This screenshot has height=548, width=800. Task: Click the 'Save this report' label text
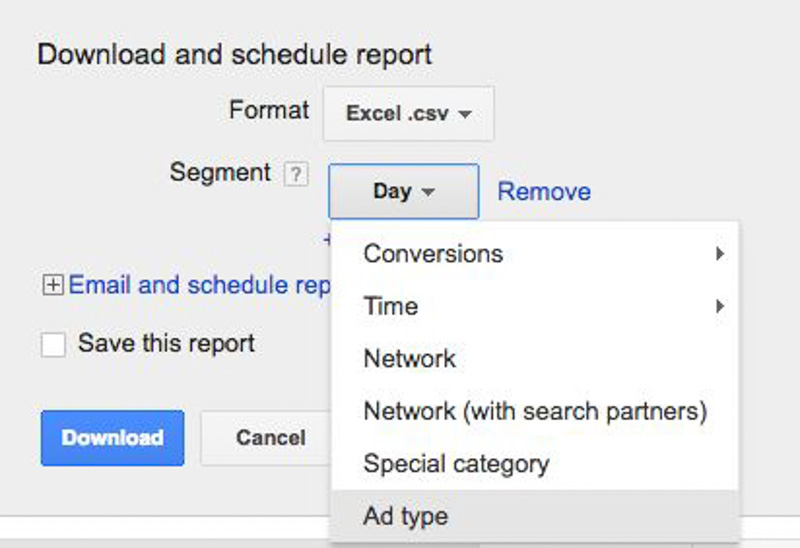[166, 344]
